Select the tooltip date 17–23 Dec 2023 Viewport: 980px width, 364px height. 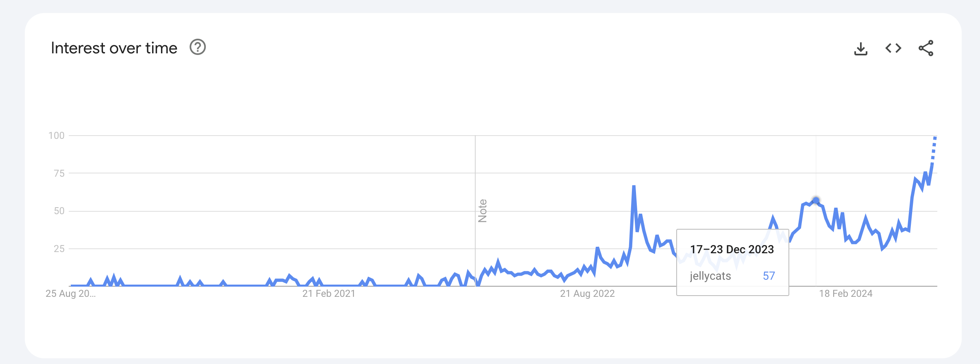point(732,249)
